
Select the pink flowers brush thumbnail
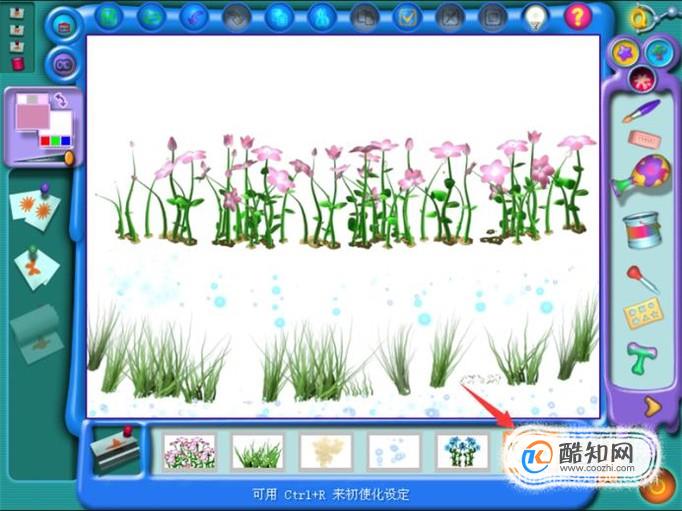190,452
